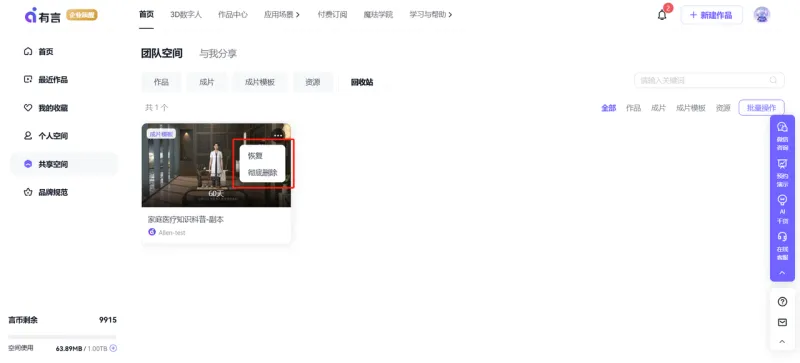
Task: Open the user avatar menu
Action: tap(762, 15)
